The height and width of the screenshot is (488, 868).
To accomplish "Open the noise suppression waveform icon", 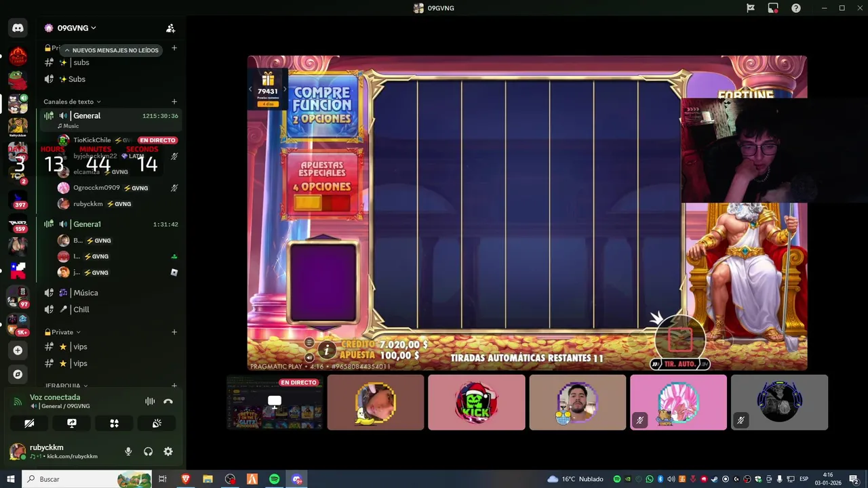I will tap(150, 401).
